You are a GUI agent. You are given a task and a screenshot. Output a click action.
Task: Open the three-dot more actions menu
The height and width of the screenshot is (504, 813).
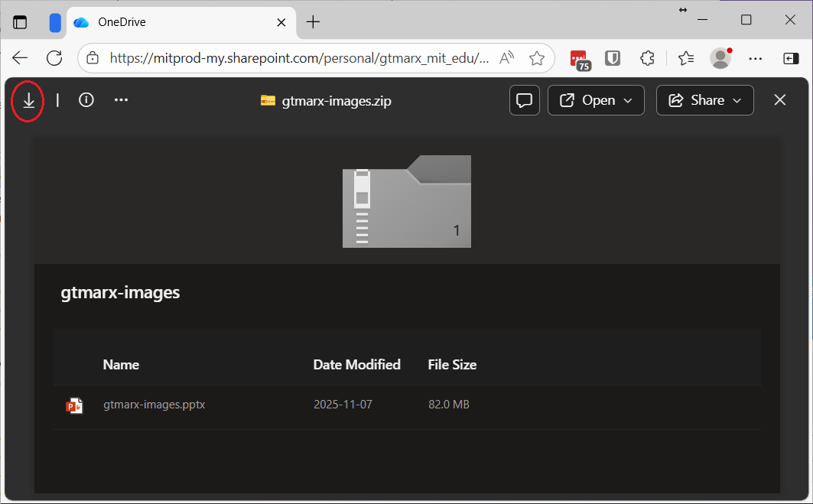(x=121, y=100)
